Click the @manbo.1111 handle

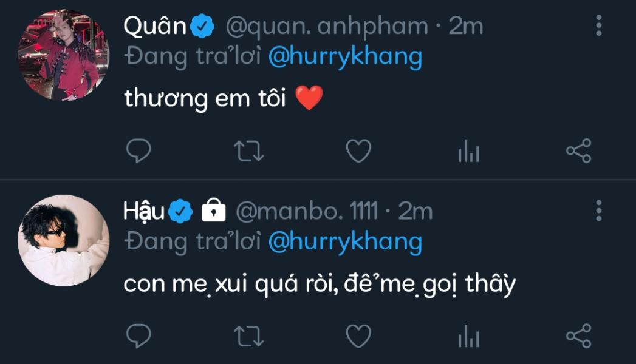click(x=307, y=211)
